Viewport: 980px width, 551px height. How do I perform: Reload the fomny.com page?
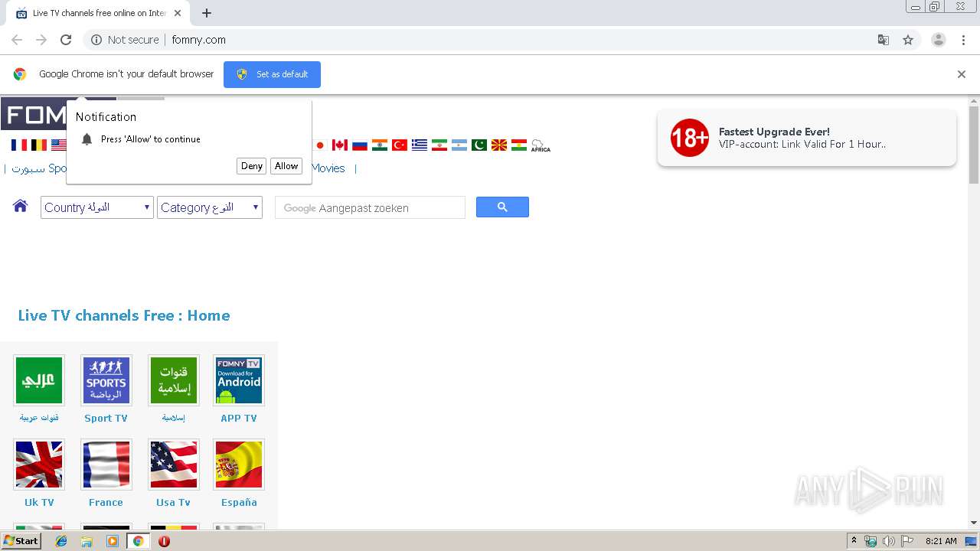click(66, 40)
